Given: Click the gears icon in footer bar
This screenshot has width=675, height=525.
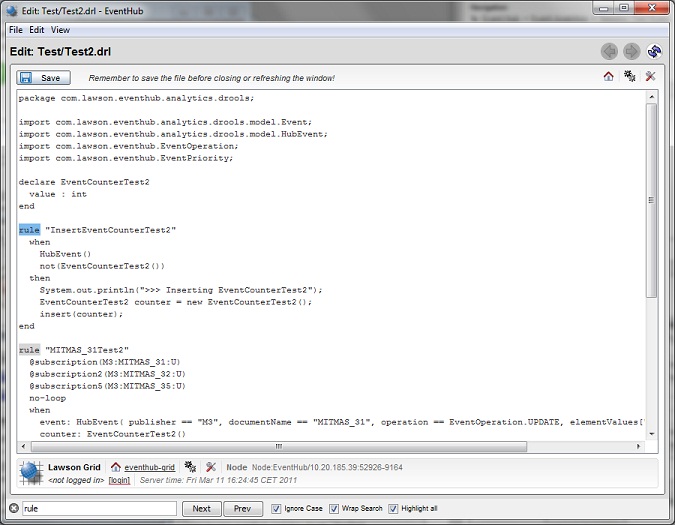Looking at the screenshot, I should point(190,466).
